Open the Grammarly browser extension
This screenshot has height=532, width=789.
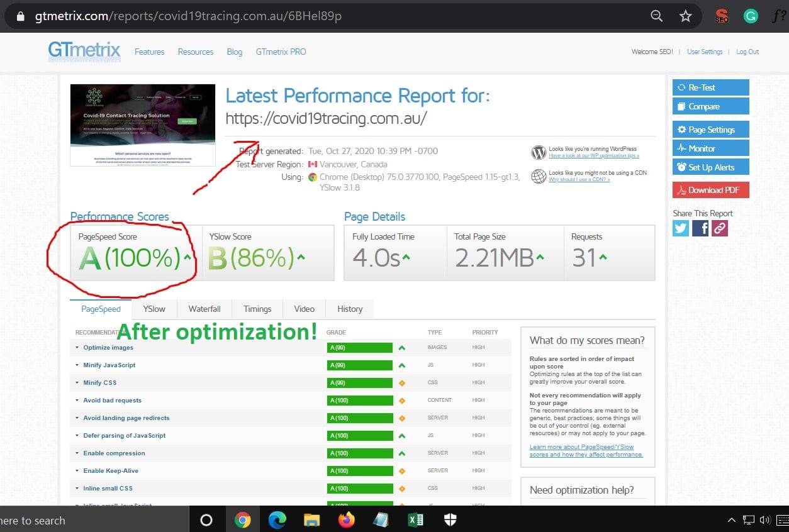coord(750,16)
